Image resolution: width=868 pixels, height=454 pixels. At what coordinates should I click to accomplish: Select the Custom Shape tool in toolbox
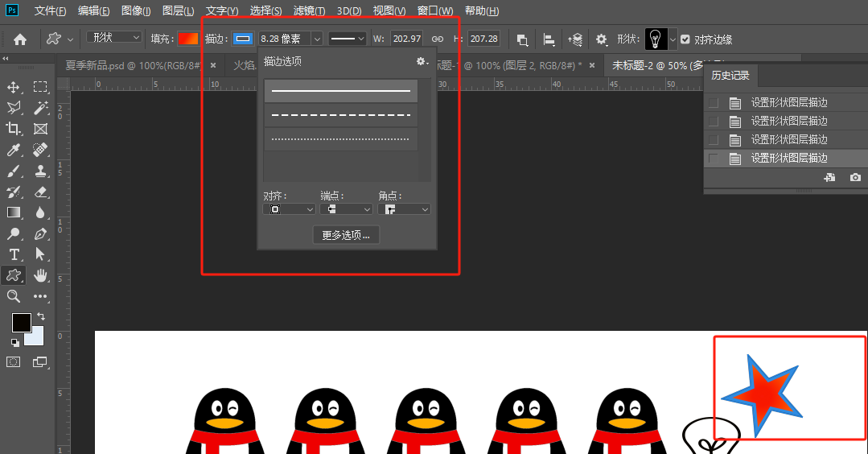tap(14, 275)
